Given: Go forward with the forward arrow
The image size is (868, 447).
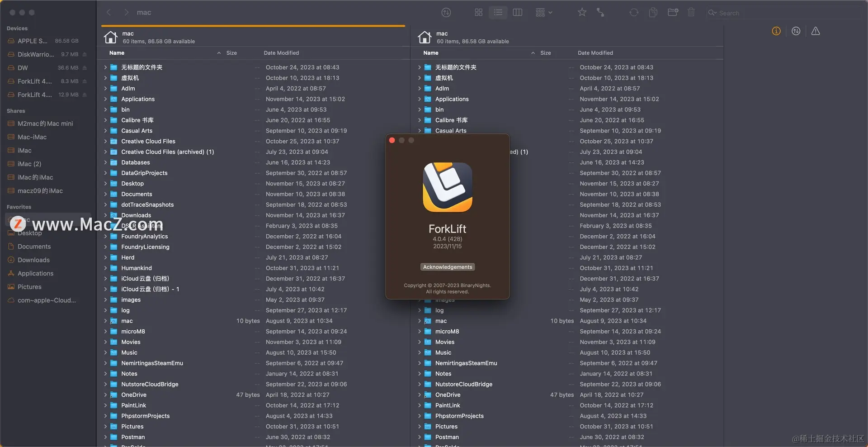Looking at the screenshot, I should 126,13.
